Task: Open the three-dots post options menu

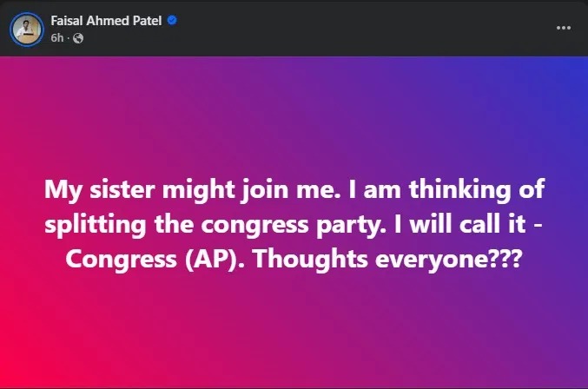Action: (x=564, y=28)
